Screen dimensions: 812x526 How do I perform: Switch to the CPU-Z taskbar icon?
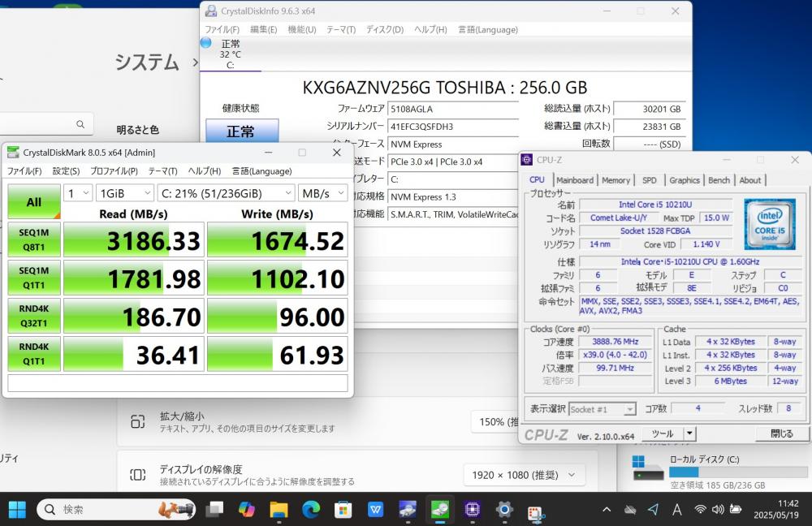click(473, 510)
